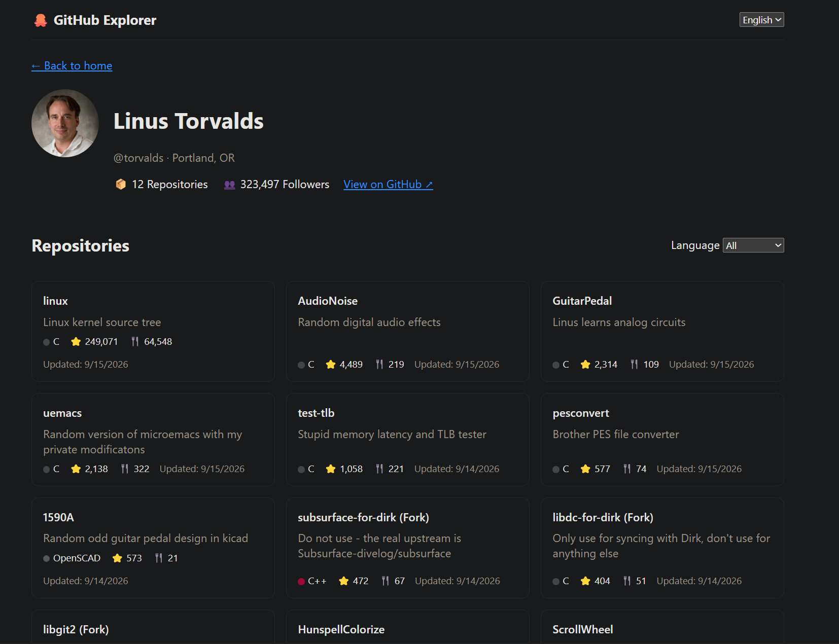Expand the Language filter dropdown set to All
The height and width of the screenshot is (644, 839).
tap(753, 245)
